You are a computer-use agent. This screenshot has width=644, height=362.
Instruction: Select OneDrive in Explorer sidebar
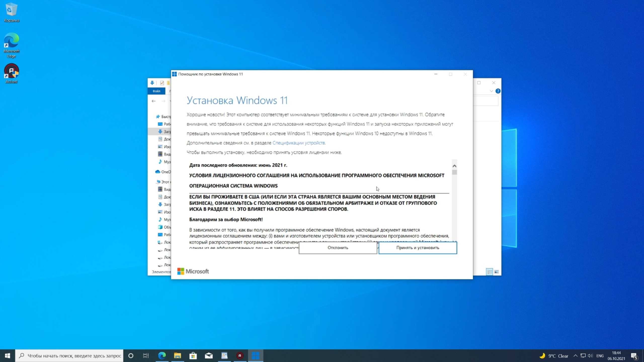[x=163, y=172]
